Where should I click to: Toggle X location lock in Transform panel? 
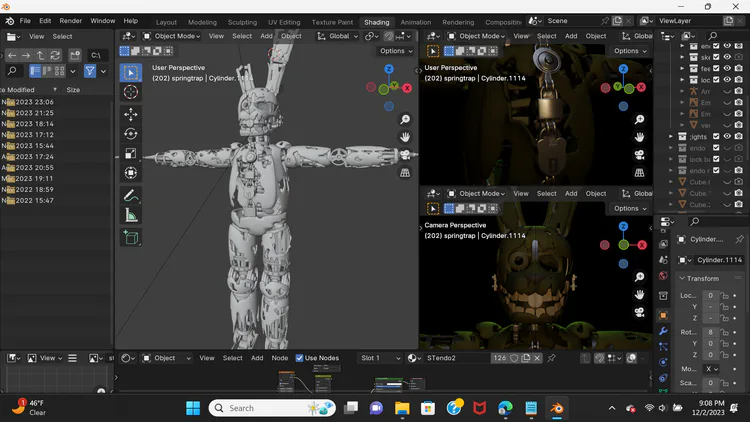[x=725, y=296]
